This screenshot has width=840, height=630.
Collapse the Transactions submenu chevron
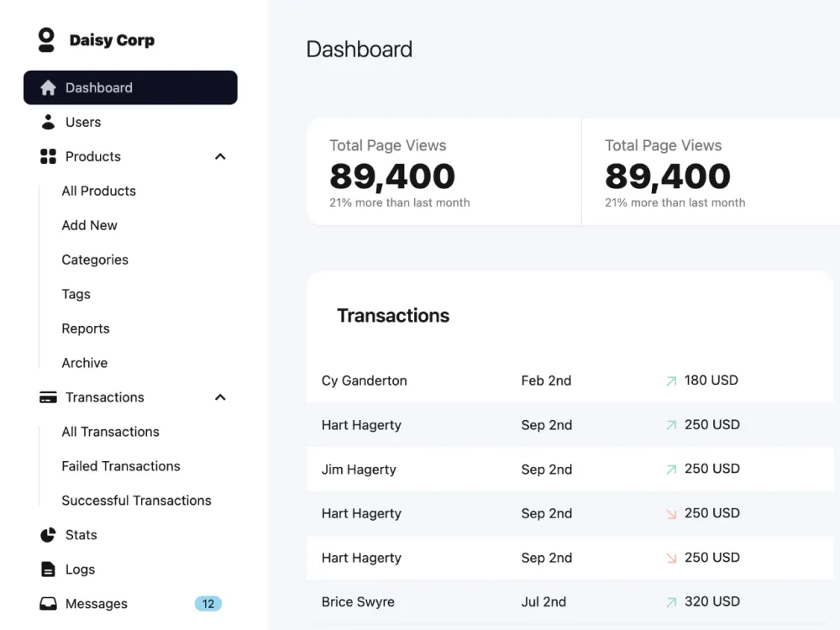tap(220, 397)
